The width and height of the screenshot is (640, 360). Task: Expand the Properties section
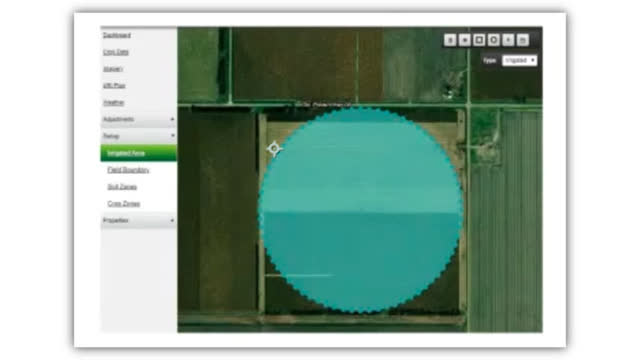(139, 220)
